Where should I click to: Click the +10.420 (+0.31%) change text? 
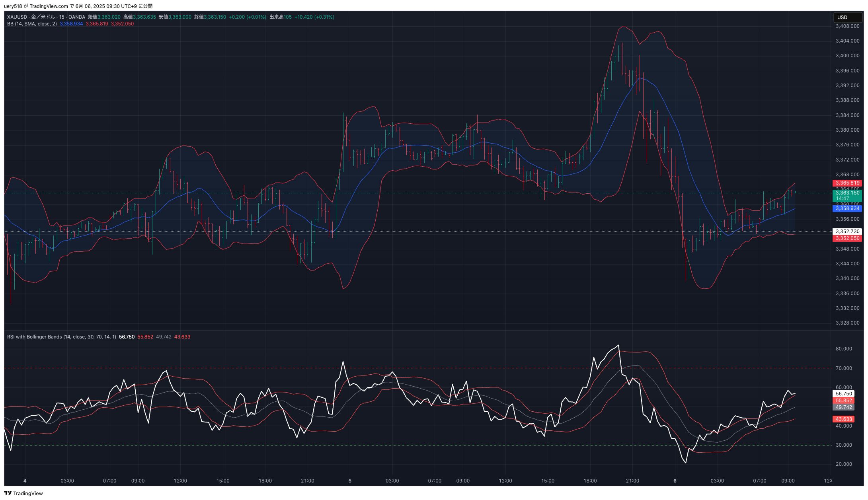coord(314,17)
